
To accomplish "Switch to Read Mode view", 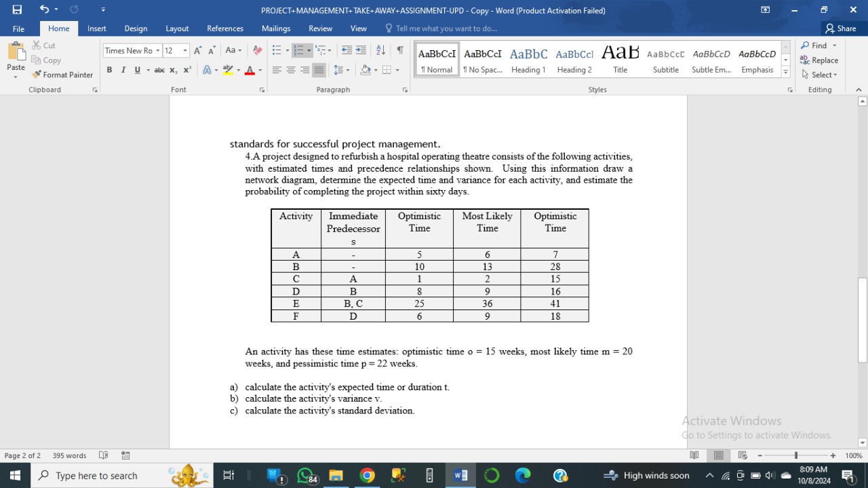I will [x=694, y=455].
